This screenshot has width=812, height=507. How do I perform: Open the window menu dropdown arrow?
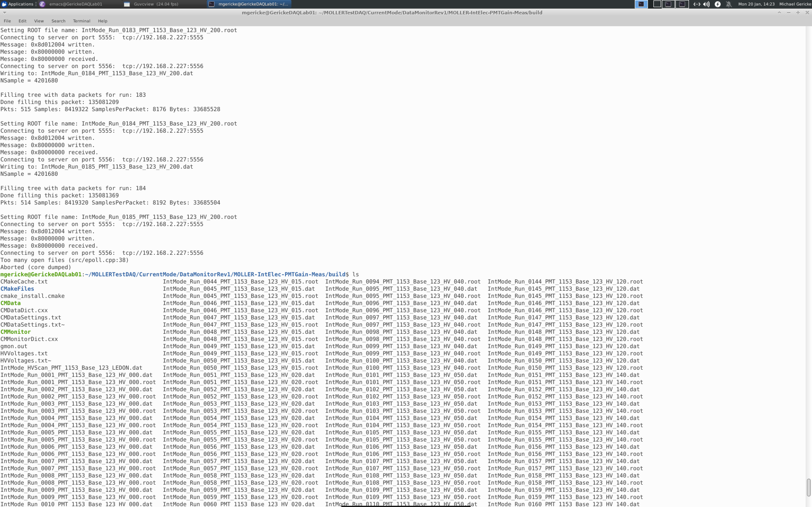click(x=5, y=13)
